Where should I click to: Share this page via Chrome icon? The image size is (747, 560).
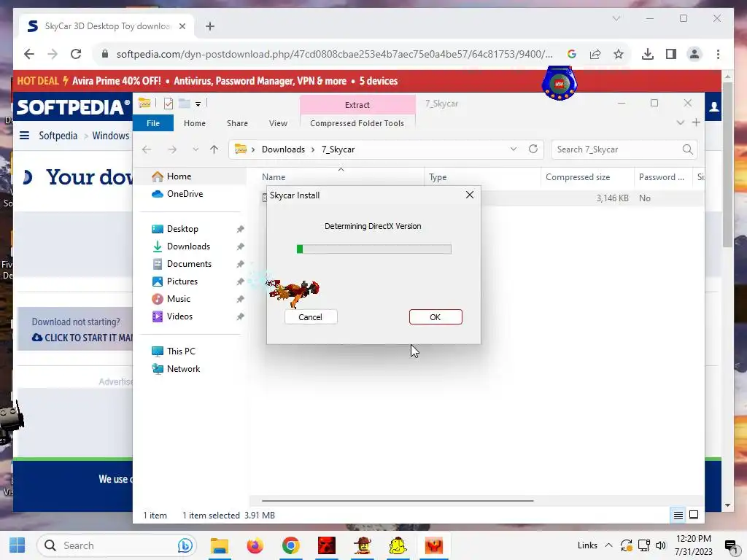(595, 54)
